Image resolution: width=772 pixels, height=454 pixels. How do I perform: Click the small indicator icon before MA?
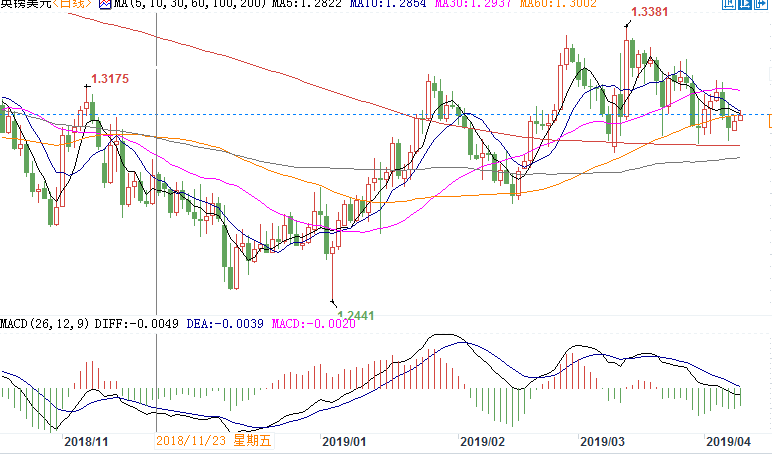(105, 5)
